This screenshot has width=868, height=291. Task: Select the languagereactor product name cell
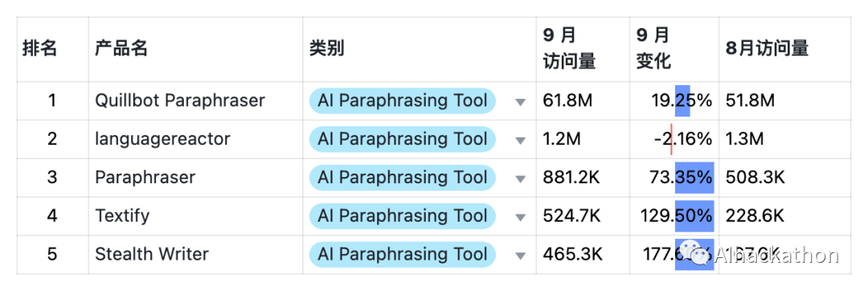195,139
